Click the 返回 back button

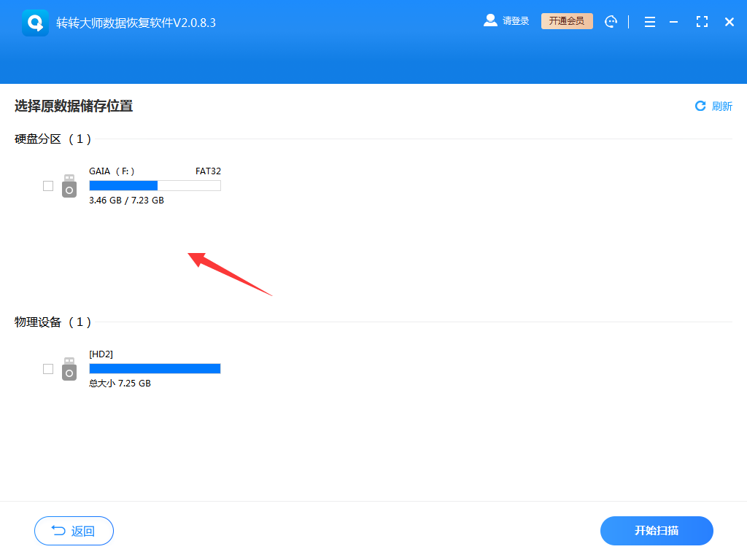click(74, 531)
